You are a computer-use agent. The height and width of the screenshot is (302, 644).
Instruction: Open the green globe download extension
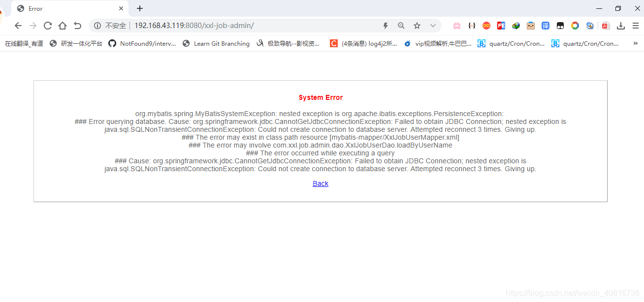[x=516, y=26]
